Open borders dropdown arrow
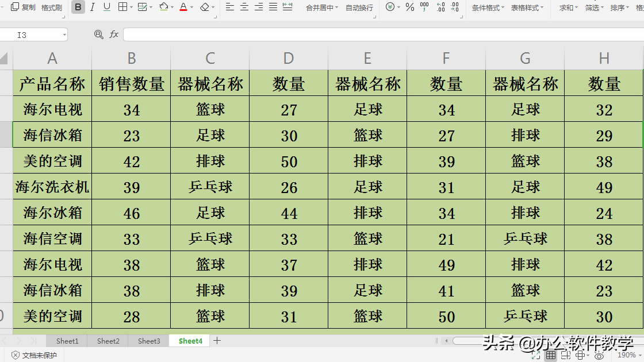The width and height of the screenshot is (644, 362). pos(131,7)
